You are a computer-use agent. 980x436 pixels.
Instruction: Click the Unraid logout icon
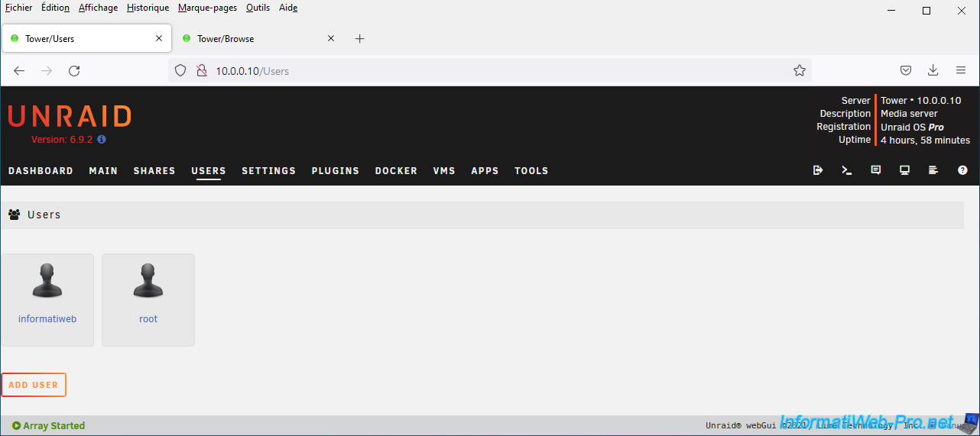[x=818, y=170]
